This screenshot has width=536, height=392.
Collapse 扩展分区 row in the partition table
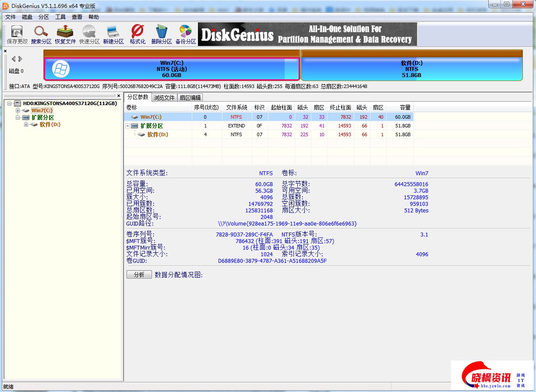127,126
